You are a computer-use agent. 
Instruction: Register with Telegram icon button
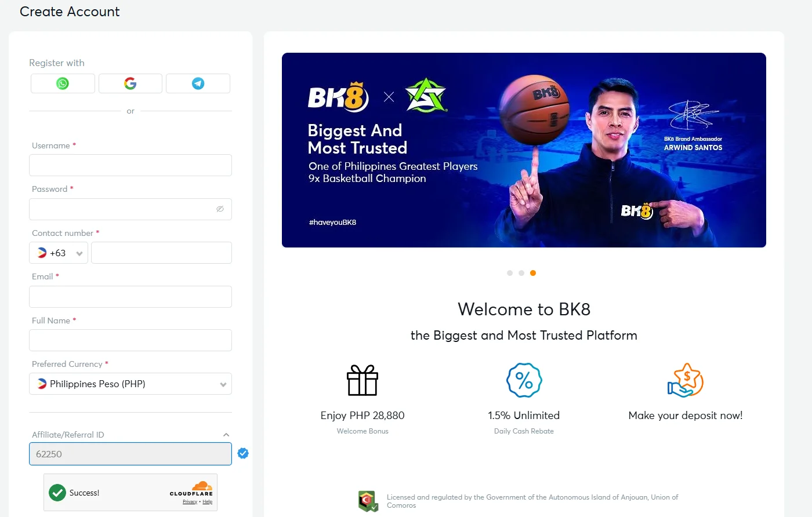coord(198,83)
